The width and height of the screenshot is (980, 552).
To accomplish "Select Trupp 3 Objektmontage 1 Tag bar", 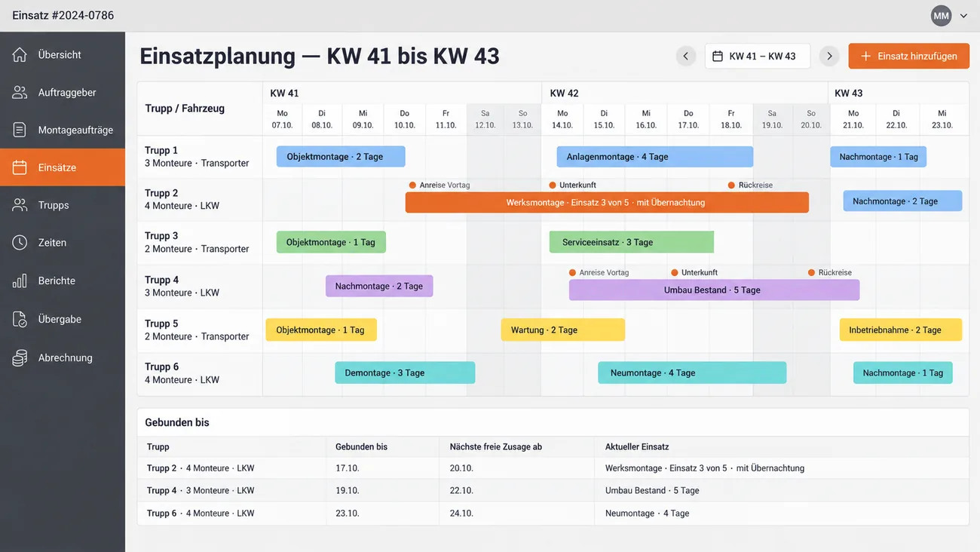I will coord(331,242).
